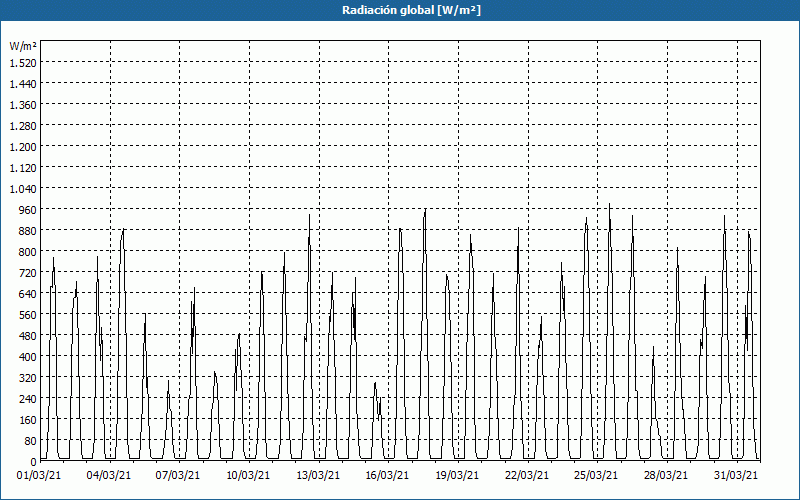Click the 1.200 y-axis label
The height and width of the screenshot is (500, 800).
coord(23,146)
